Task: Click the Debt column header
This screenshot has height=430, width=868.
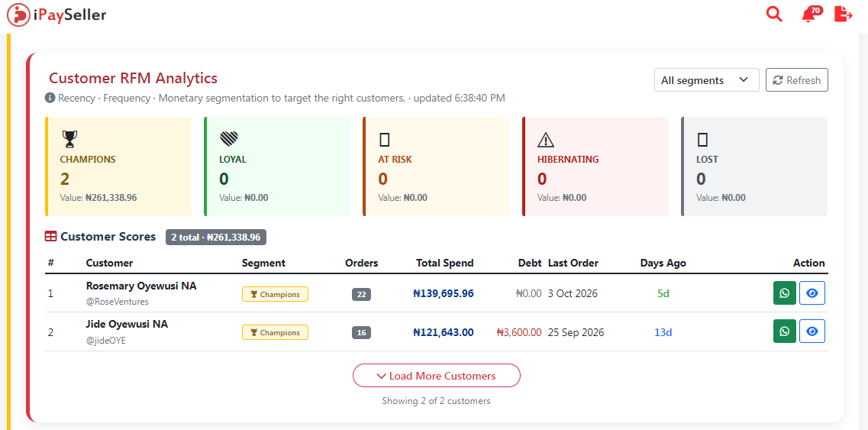Action: 530,263
